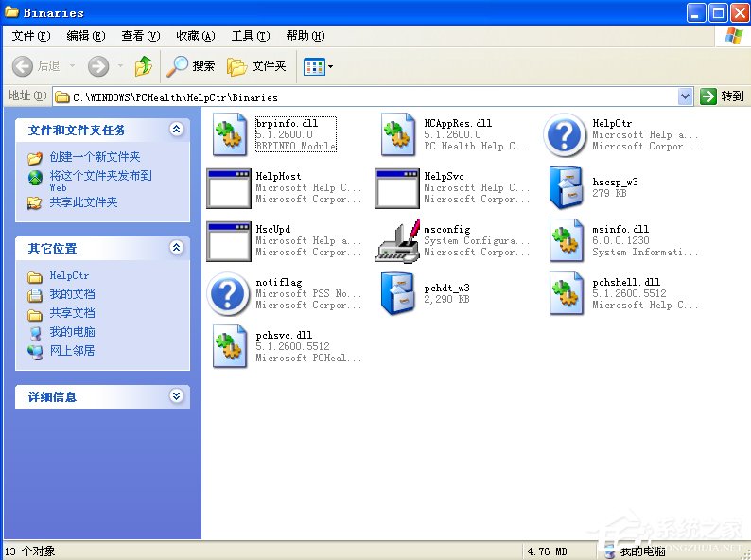Image resolution: width=751 pixels, height=560 pixels.
Task: Select the msinfo.dll file icon
Action: coord(565,241)
